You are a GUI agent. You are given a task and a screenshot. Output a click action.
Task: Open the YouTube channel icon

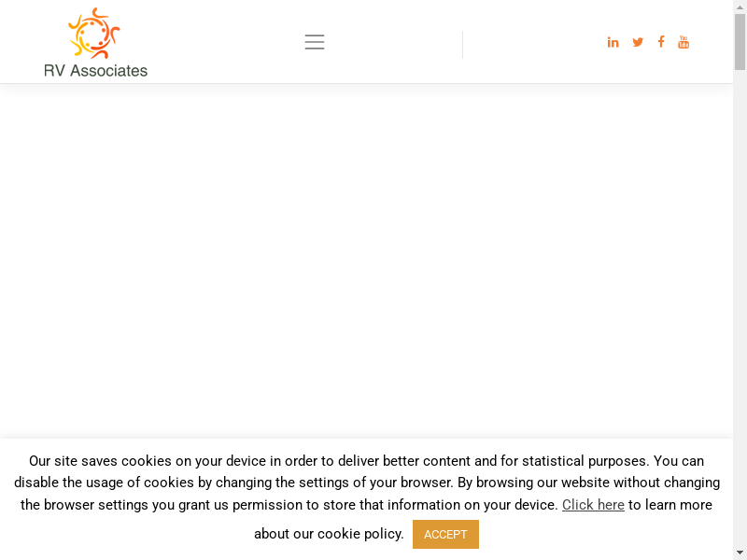[684, 42]
